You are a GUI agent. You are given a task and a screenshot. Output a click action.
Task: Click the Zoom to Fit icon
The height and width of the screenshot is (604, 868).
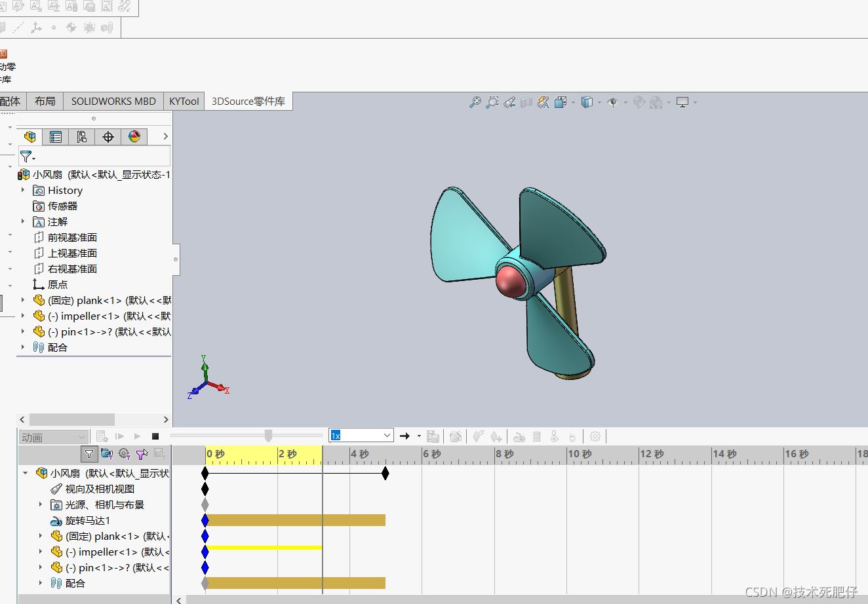click(x=475, y=102)
